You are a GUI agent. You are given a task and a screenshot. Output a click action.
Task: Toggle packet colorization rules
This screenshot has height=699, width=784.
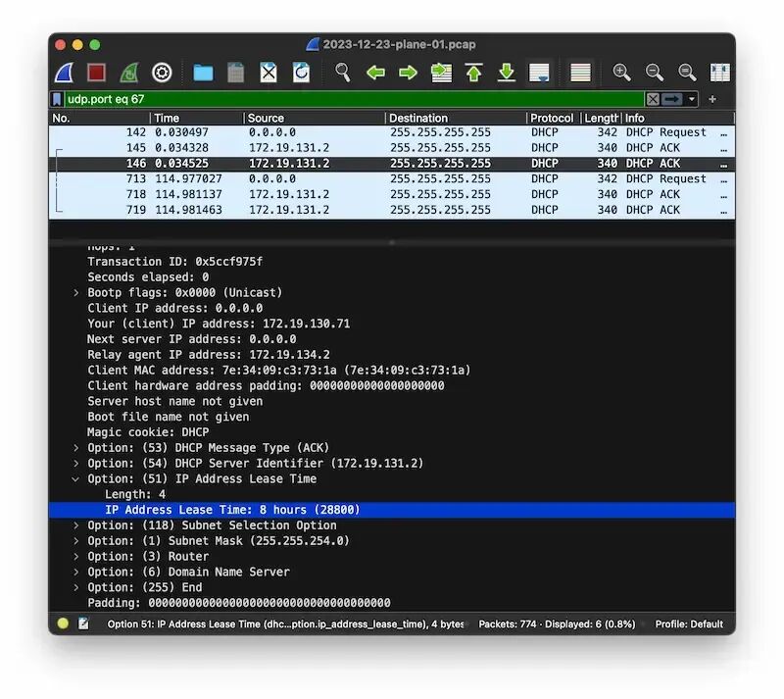click(580, 74)
